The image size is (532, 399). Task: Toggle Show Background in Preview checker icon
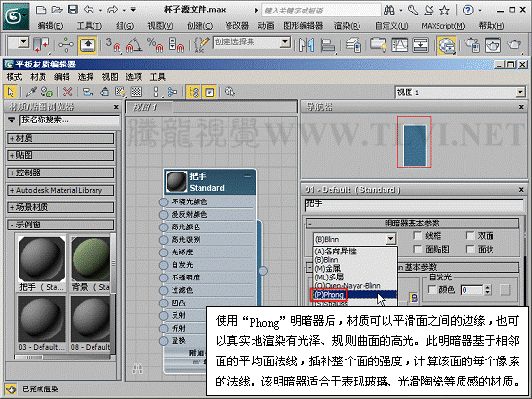tap(136, 92)
